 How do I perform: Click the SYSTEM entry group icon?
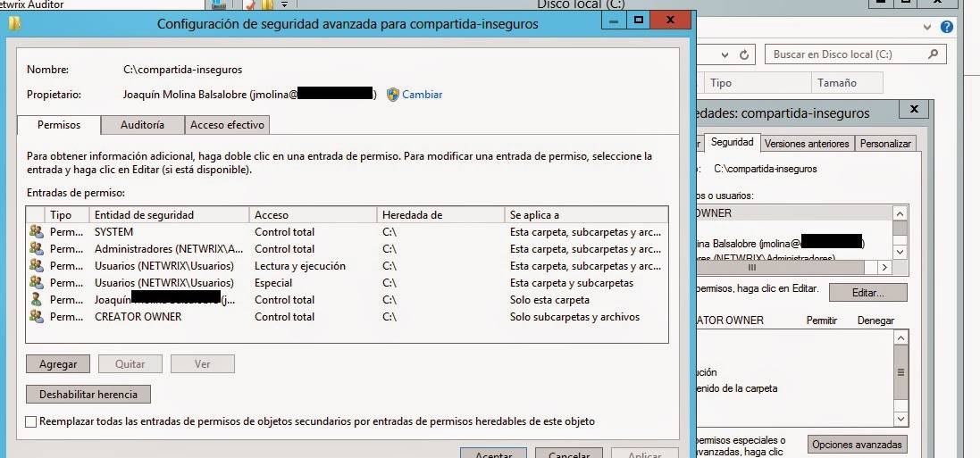(x=37, y=232)
